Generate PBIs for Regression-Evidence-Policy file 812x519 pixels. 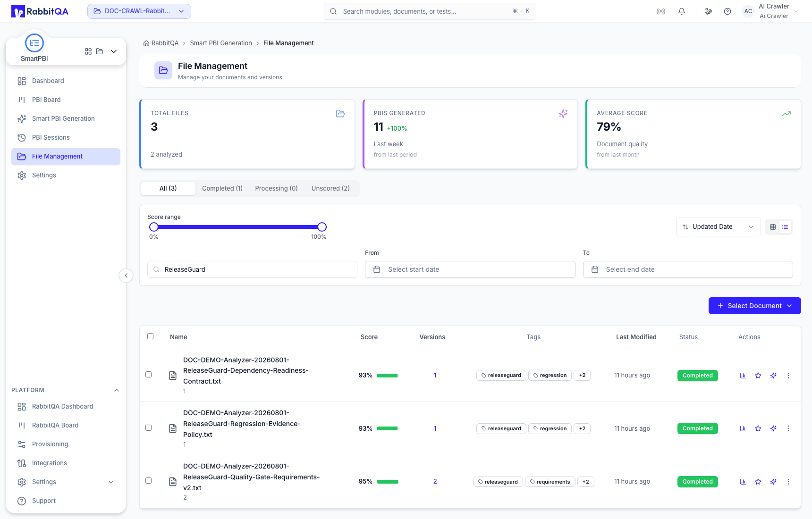pos(773,428)
